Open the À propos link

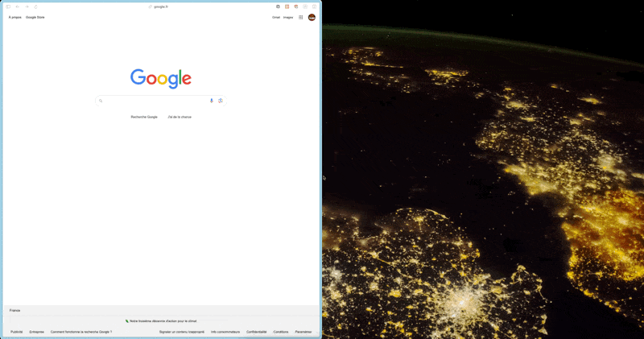pos(15,17)
